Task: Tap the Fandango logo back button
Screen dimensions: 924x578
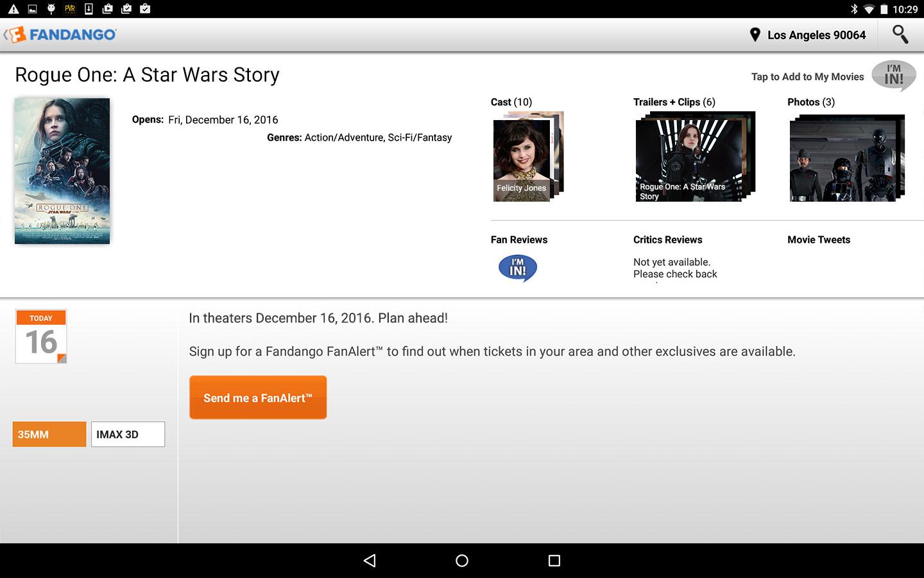Action: (60, 35)
